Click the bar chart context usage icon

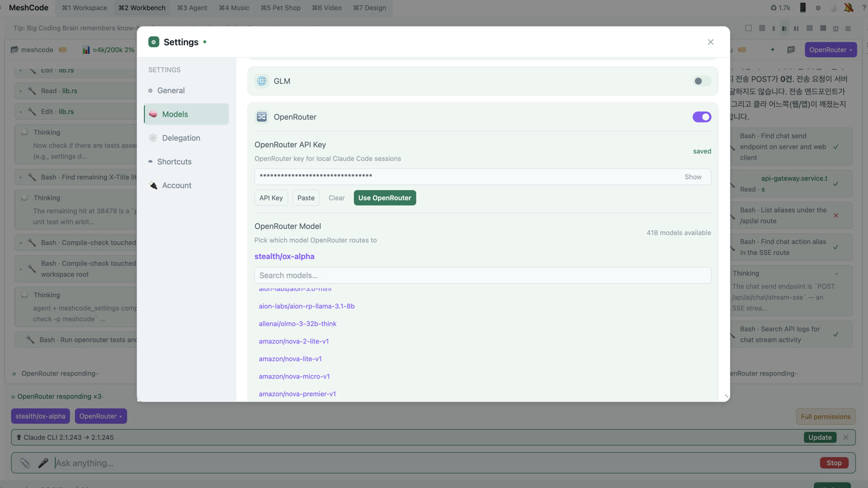click(86, 50)
